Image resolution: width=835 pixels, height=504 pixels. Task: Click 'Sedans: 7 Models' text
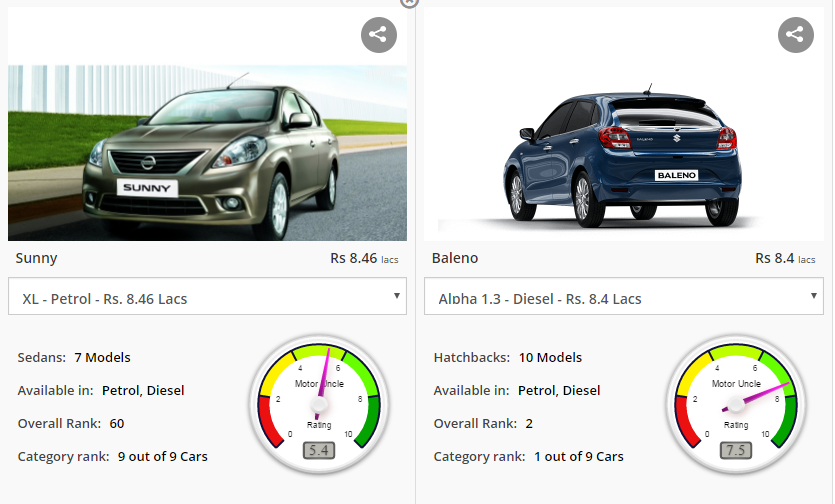pyautogui.click(x=74, y=357)
